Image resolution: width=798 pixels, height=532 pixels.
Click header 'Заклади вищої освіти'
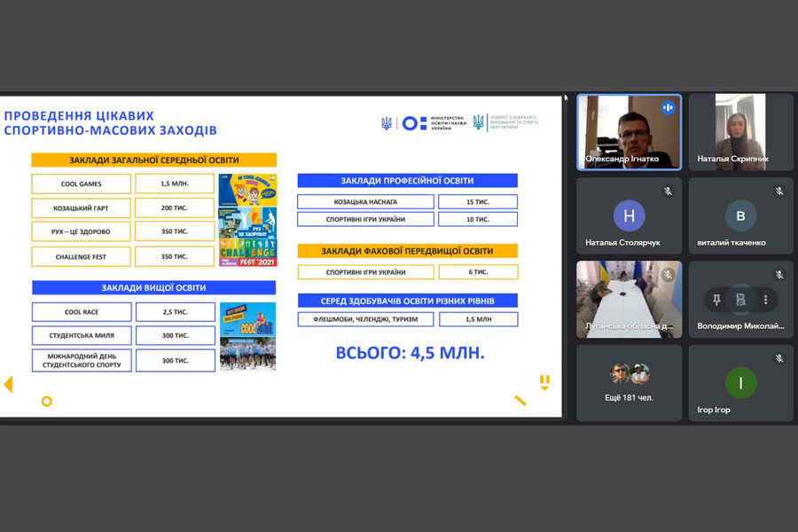coord(153,287)
